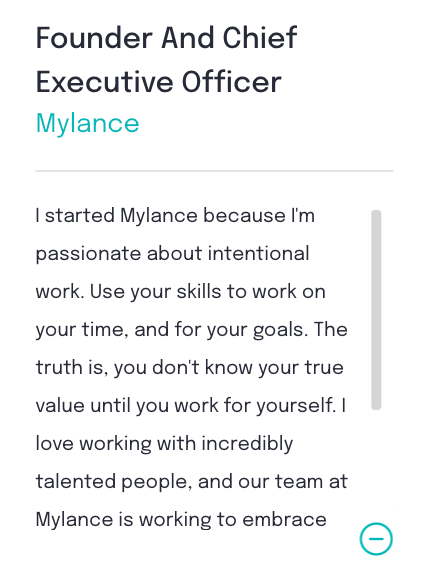Select the 'Founder And Chief' heading line
Image resolution: width=432 pixels, height=584 pixels.
point(166,38)
